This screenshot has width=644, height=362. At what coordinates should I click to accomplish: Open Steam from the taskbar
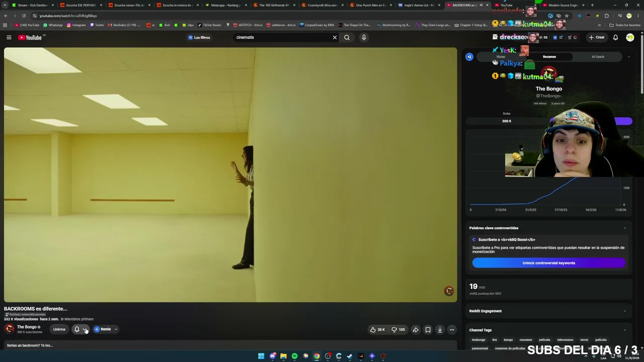pyautogui.click(x=350, y=356)
